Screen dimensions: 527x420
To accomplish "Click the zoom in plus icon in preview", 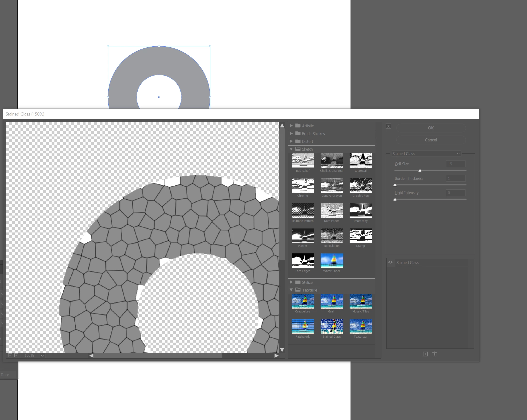I will (x=16, y=356).
